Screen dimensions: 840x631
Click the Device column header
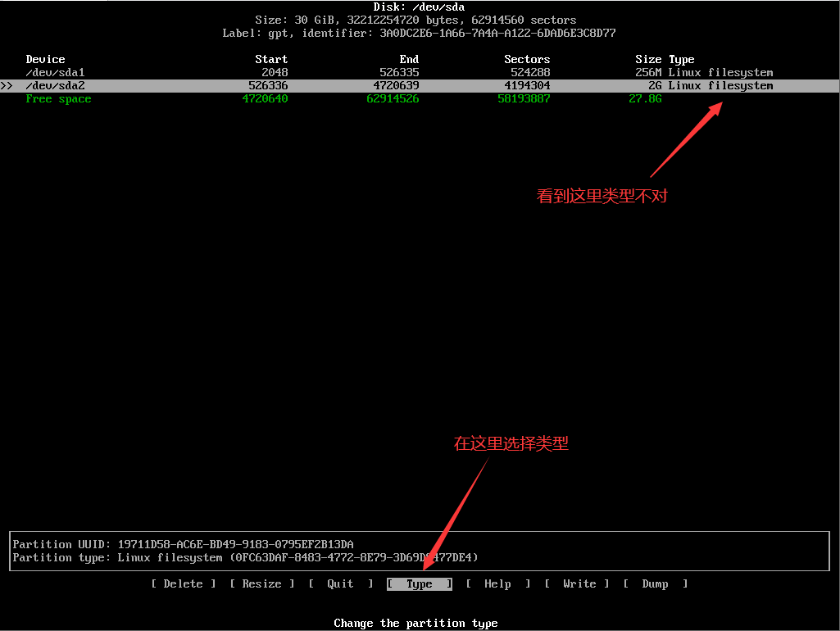point(46,60)
